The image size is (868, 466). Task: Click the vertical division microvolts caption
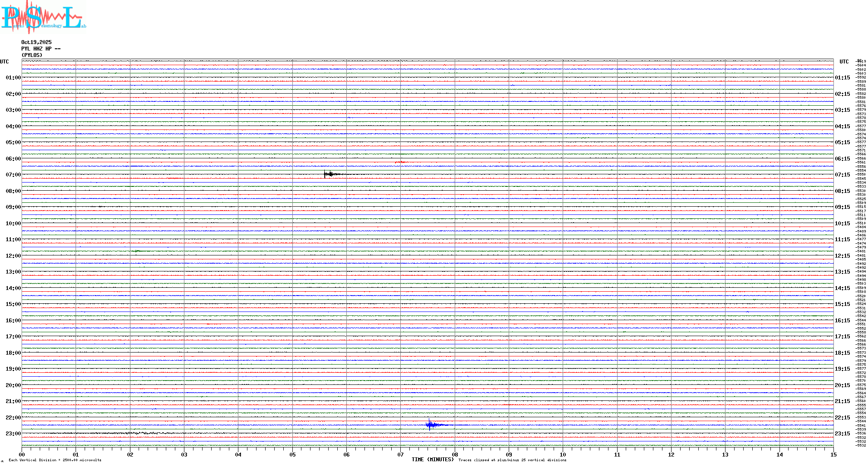(x=55, y=460)
